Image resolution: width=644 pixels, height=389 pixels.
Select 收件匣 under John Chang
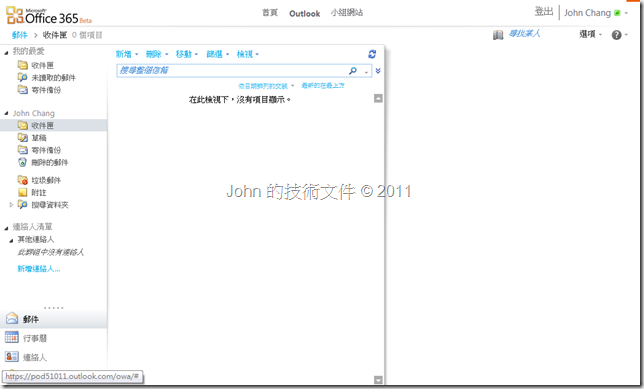53,125
